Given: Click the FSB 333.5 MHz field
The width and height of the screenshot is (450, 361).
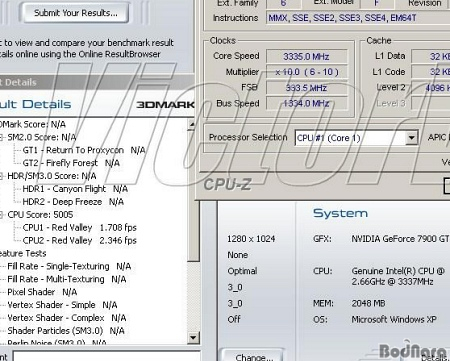Looking at the screenshot, I should tap(306, 88).
